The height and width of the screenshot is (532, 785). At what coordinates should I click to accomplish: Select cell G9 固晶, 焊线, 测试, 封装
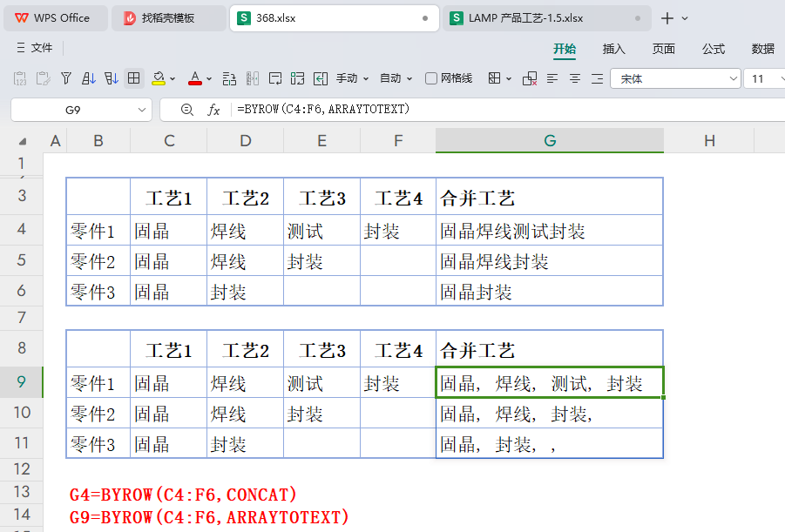549,383
